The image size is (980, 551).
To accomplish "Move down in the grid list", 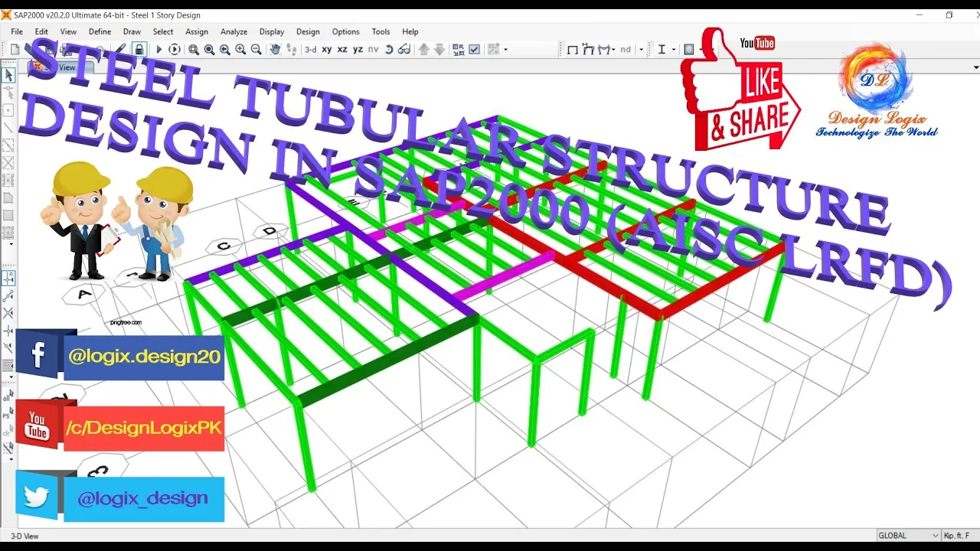I will [x=439, y=50].
